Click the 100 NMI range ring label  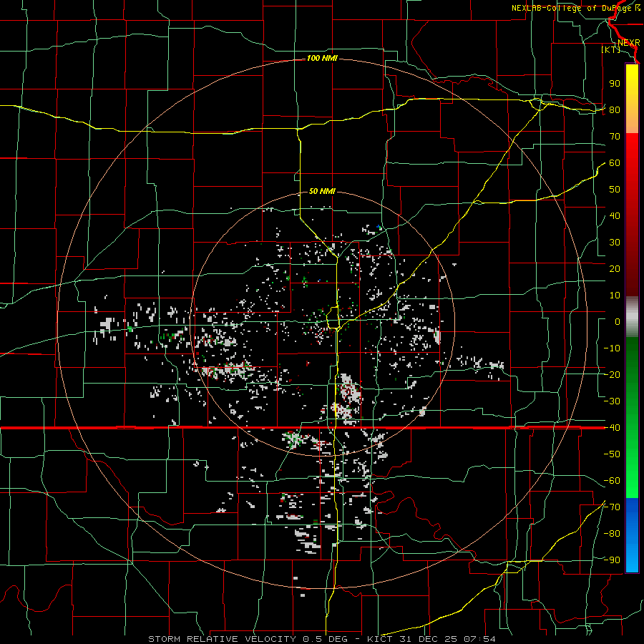click(322, 59)
